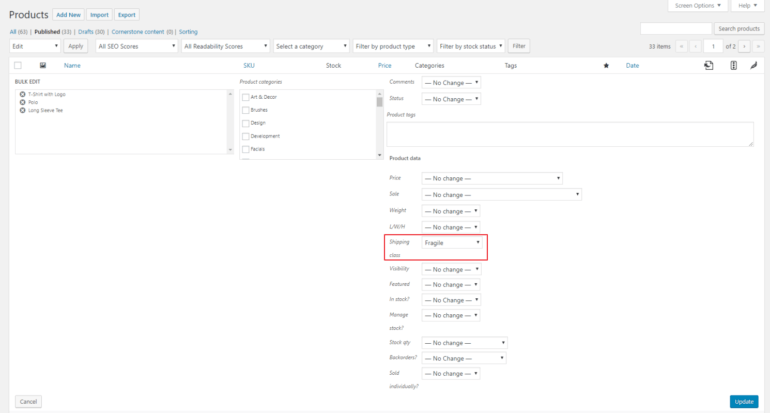Sort products by Name column
The width and height of the screenshot is (770, 413).
pyautogui.click(x=72, y=65)
